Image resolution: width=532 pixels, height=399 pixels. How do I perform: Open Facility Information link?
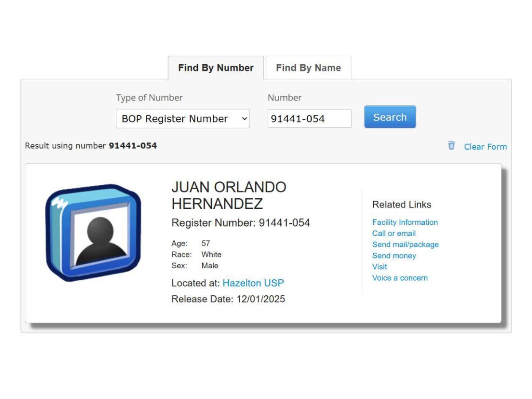[405, 222]
